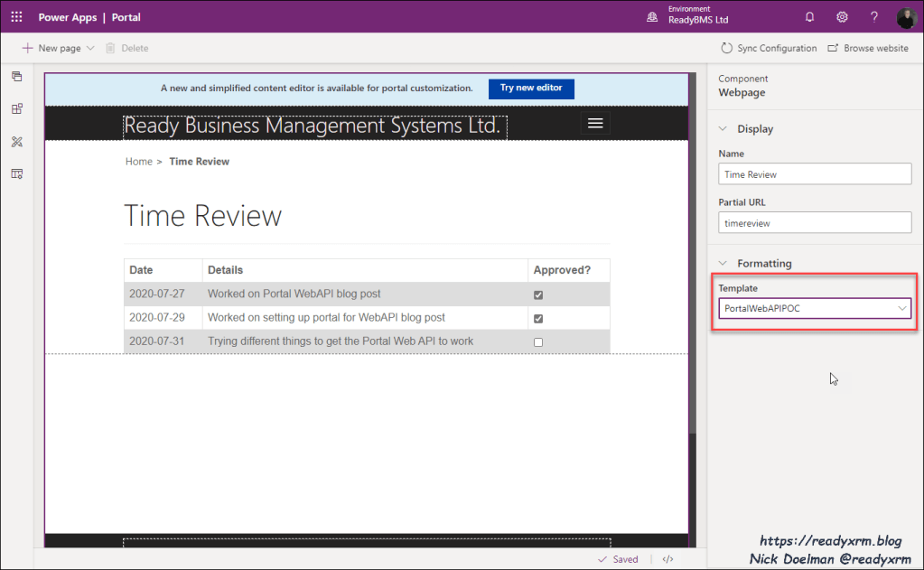Open notifications bell icon
The image size is (924, 570).
point(809,17)
